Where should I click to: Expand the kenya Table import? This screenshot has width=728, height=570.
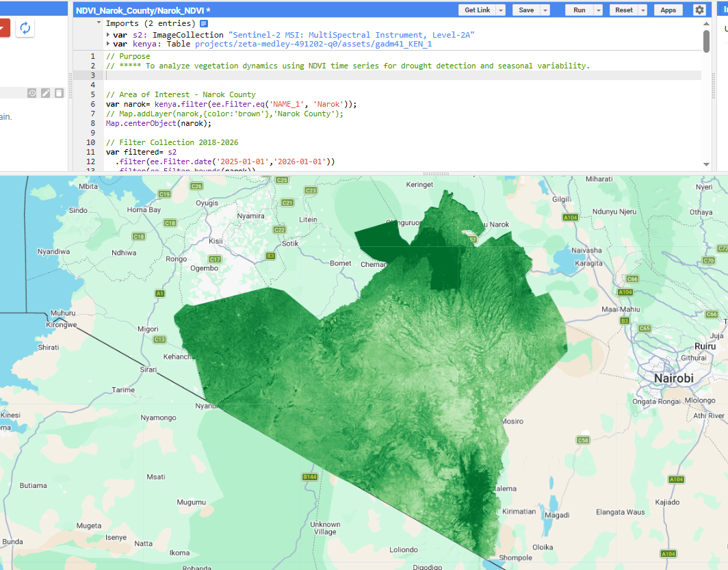109,44
